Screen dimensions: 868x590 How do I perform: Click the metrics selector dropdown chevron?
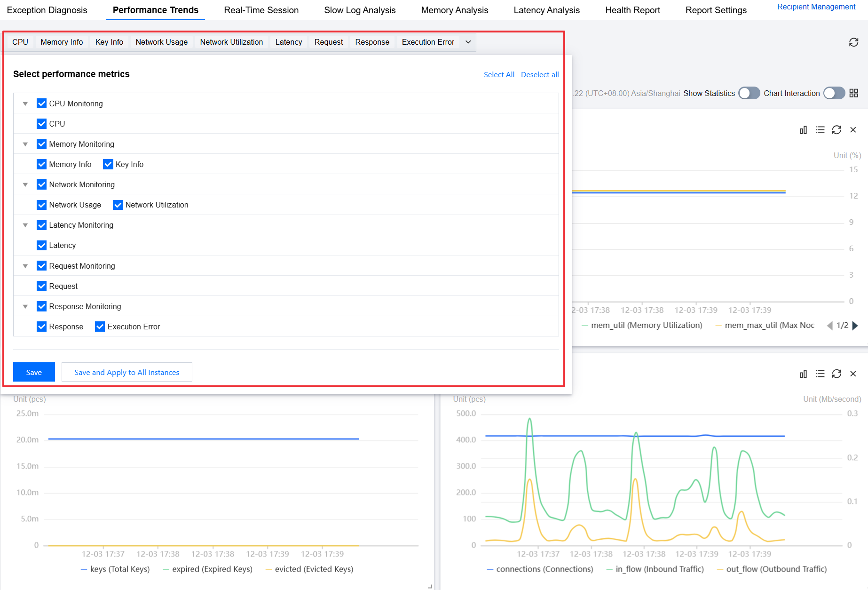[468, 42]
